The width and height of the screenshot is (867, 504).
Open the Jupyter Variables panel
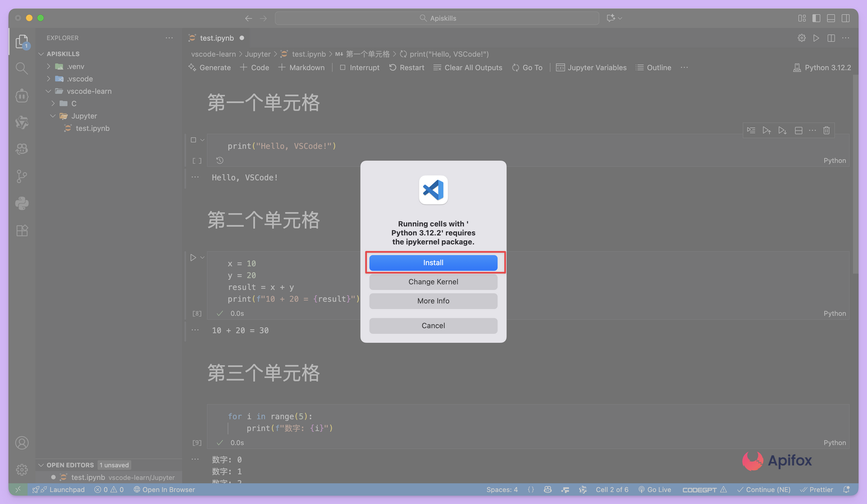(x=591, y=67)
